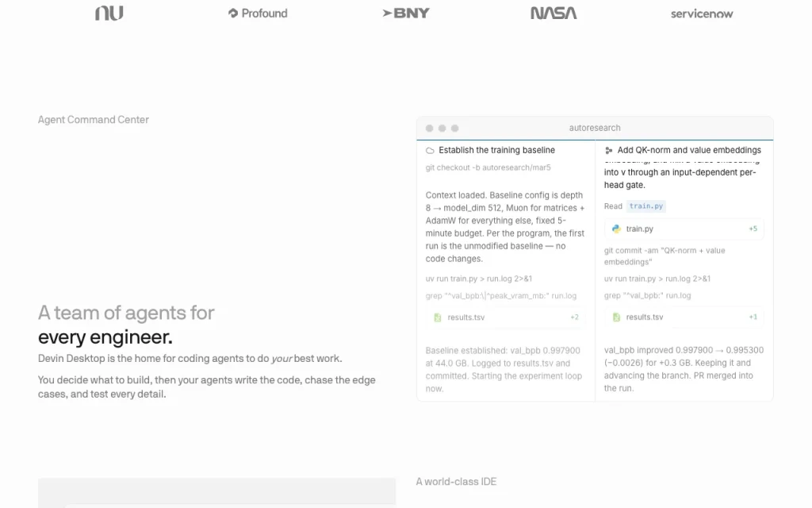812x508 pixels.
Task: Click the second window dot in autoresearch title bar
Action: 442,128
